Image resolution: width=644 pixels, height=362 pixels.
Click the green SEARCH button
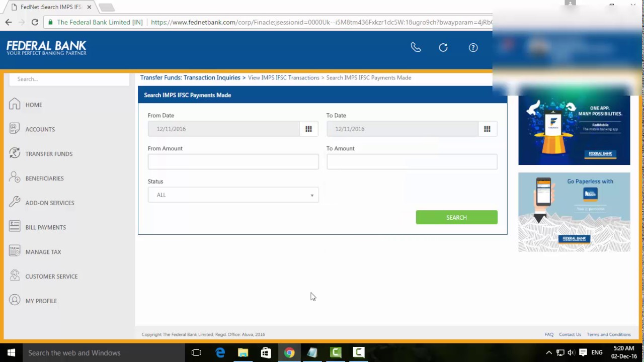pos(456,217)
